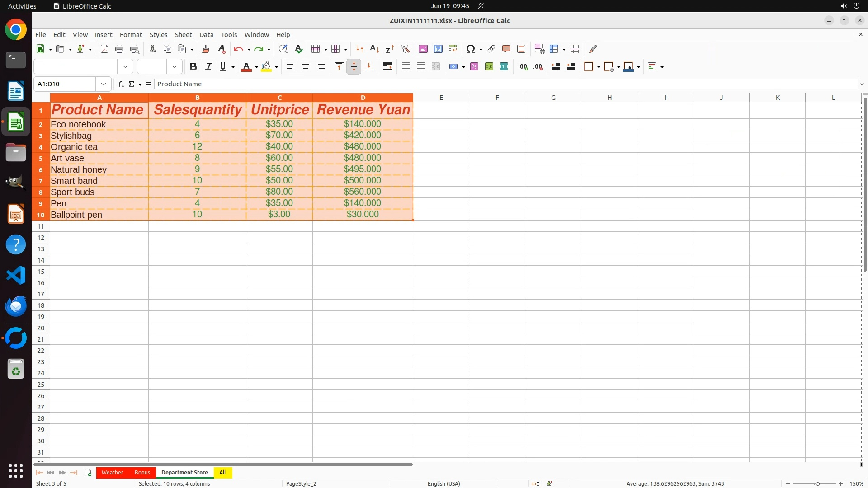Switch to the Weather sheet tab
868x488 pixels.
point(112,472)
